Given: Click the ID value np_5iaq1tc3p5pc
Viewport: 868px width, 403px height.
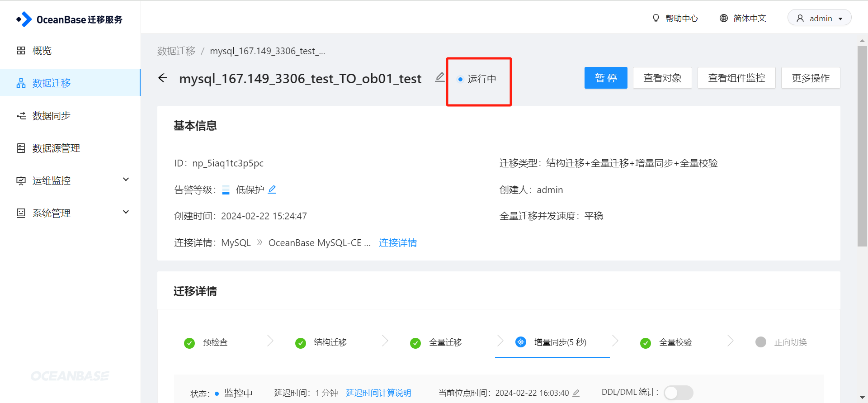Looking at the screenshot, I should coord(228,163).
